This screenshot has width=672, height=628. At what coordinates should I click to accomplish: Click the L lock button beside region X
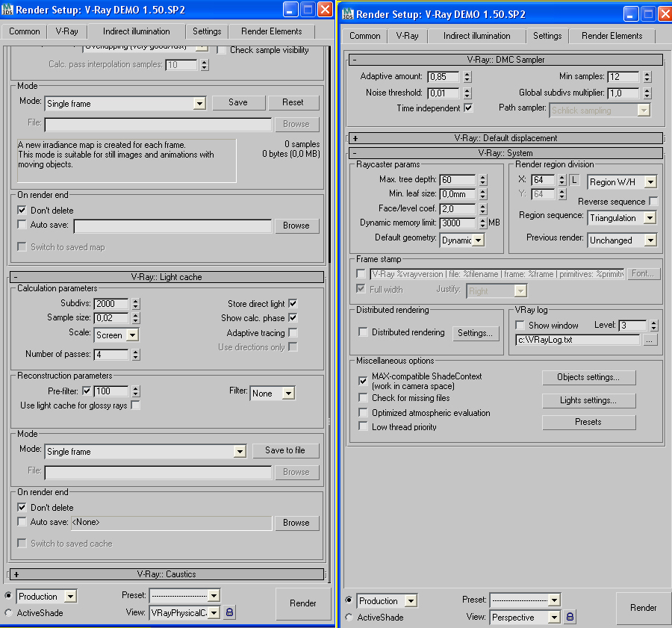[x=574, y=180]
